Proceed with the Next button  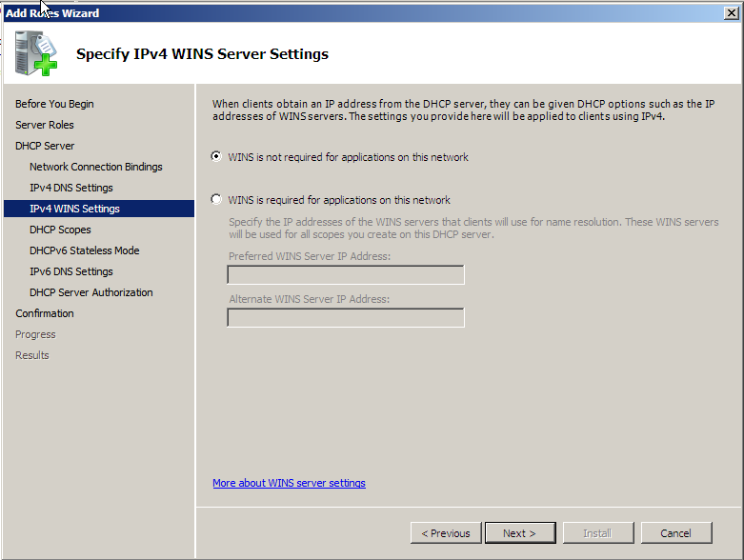coord(520,533)
